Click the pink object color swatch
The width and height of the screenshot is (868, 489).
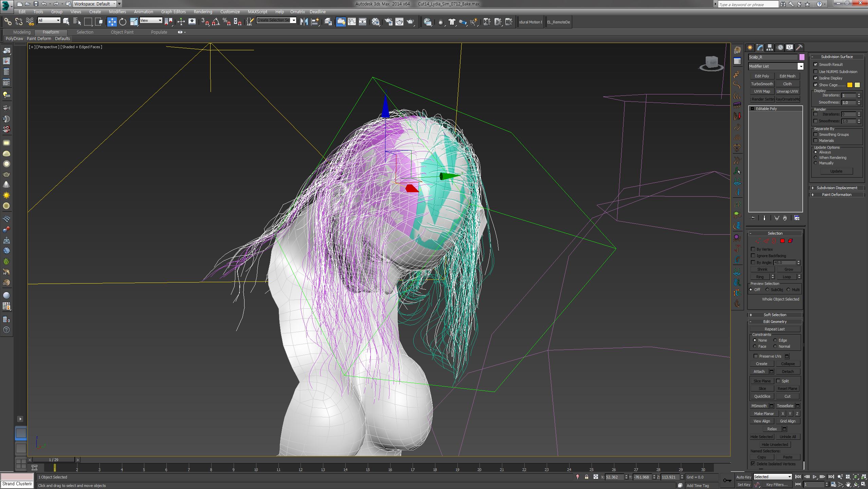802,57
